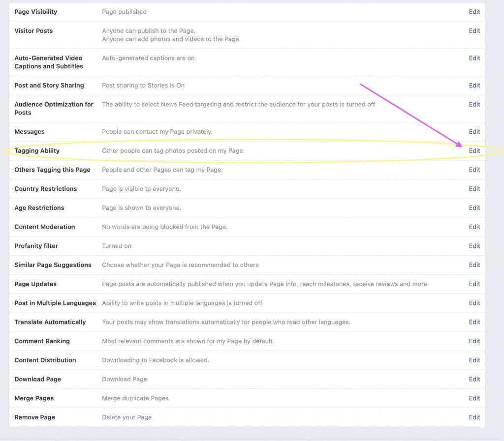Click the Country Restrictions label
Screen dimensions: 504x441
[46, 189]
